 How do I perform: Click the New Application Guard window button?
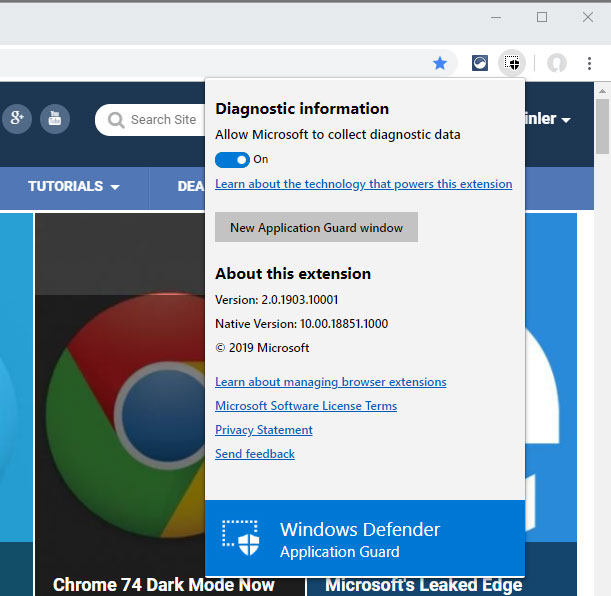pos(316,227)
